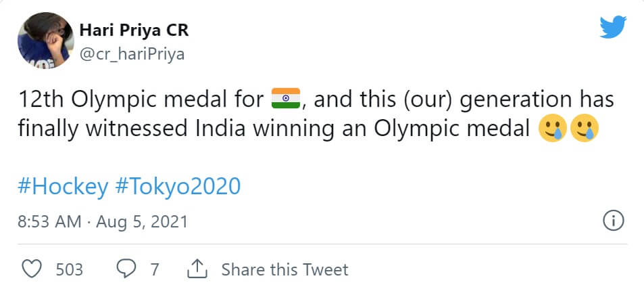Click the 503 likes count

pyautogui.click(x=69, y=269)
